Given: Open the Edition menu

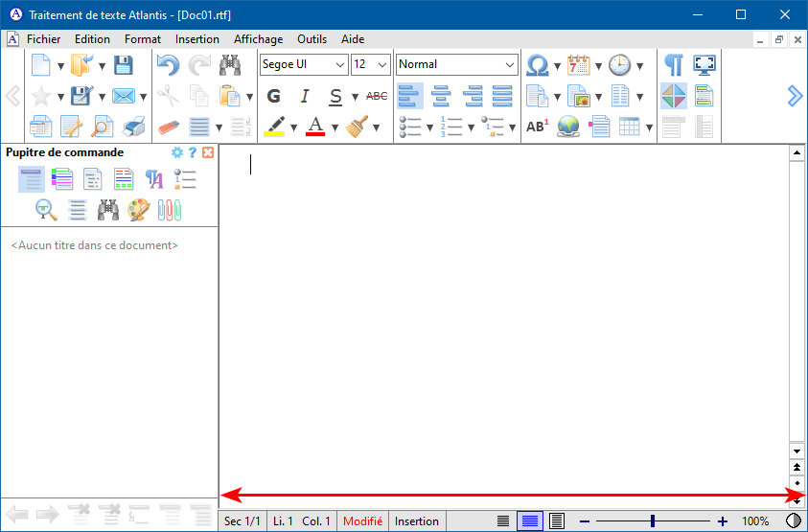Looking at the screenshot, I should pyautogui.click(x=92, y=39).
